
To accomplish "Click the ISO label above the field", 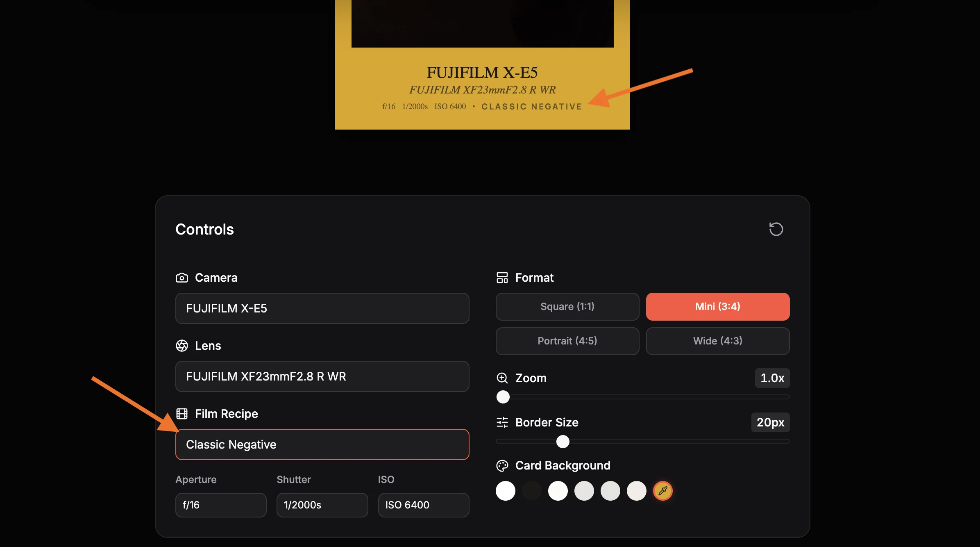I will 386,479.
